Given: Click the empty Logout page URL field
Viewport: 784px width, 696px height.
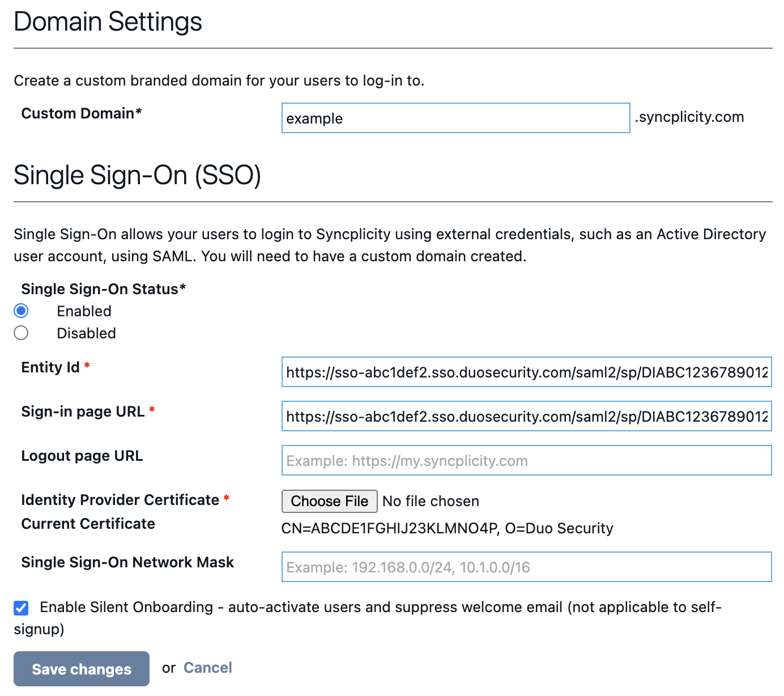Looking at the screenshot, I should [526, 460].
